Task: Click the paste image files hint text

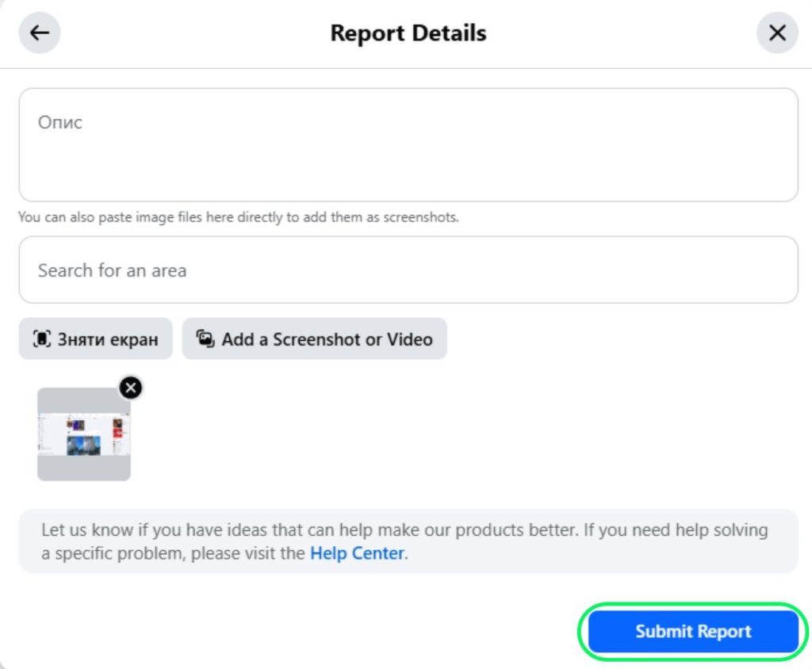Action: click(238, 217)
